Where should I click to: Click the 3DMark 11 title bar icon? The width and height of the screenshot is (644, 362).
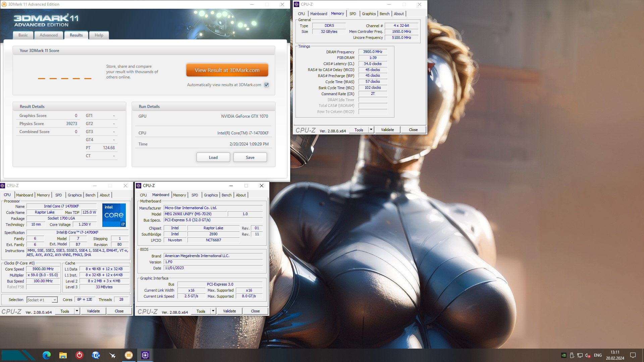pos(4,4)
